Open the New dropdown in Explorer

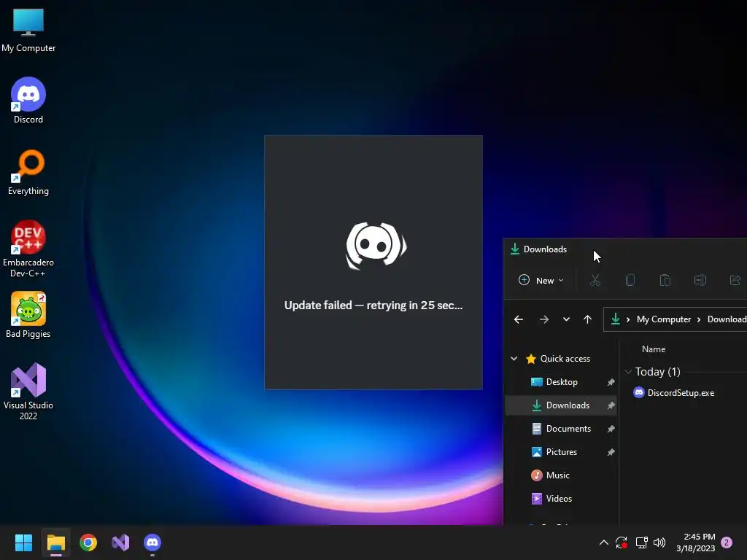(541, 280)
